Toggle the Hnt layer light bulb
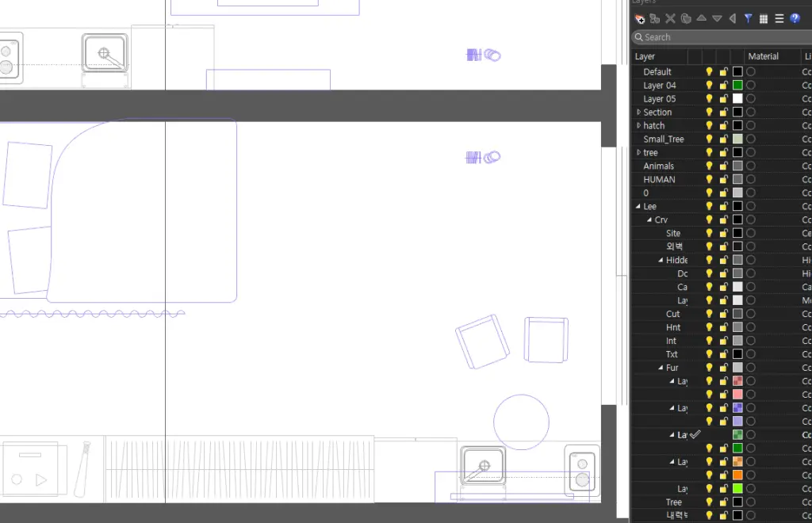Viewport: 812px width, 523px height. [710, 327]
